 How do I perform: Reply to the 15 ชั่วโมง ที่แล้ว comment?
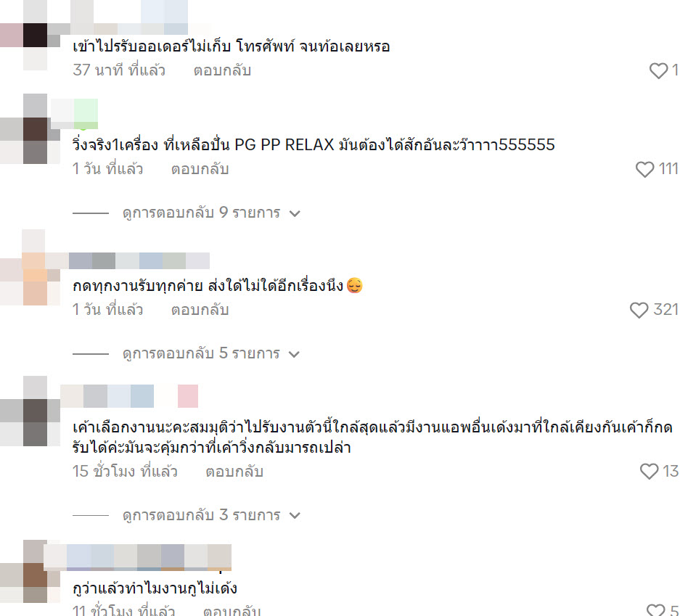(234, 472)
